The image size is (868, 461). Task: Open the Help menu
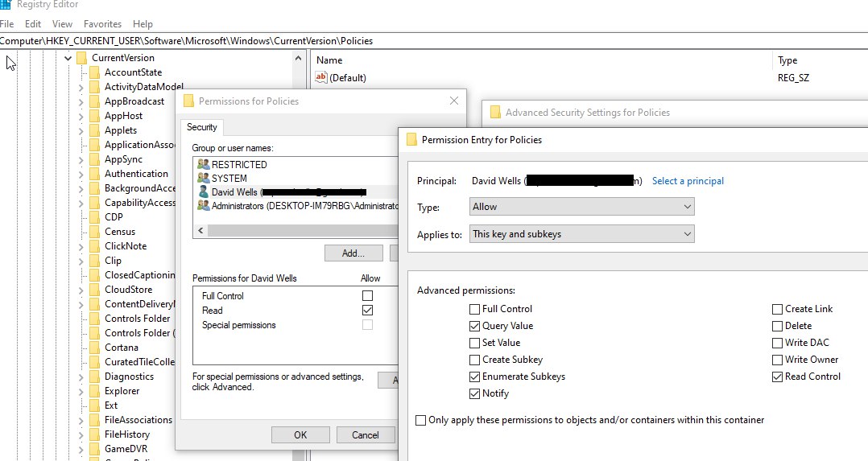click(x=143, y=24)
